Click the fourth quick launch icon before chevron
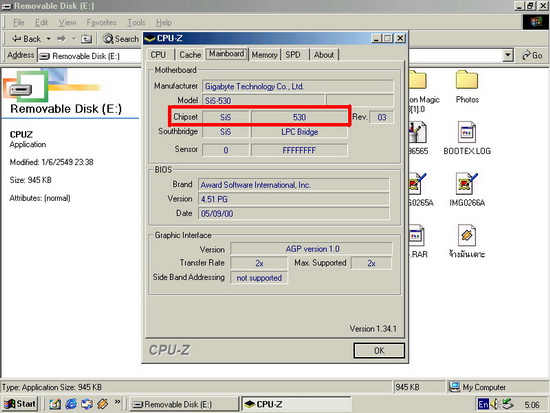 tap(102, 404)
